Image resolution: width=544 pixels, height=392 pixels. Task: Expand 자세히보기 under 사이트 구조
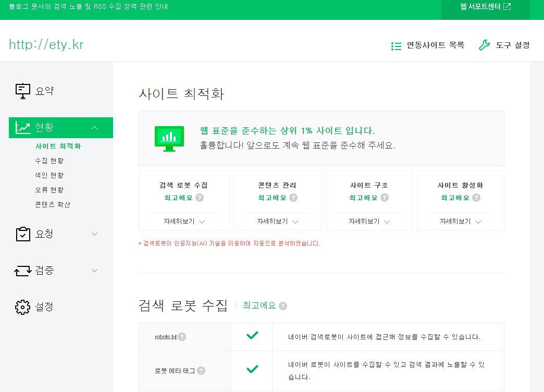coord(369,222)
